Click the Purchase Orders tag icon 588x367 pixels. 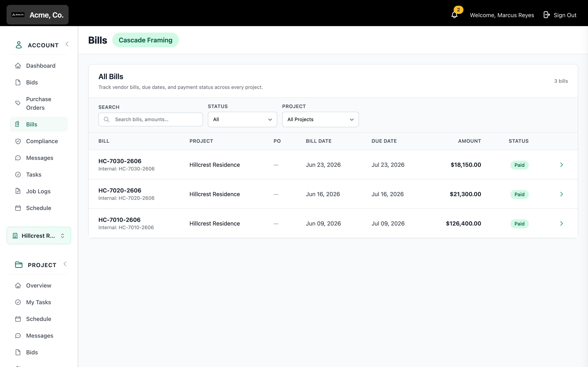18,103
